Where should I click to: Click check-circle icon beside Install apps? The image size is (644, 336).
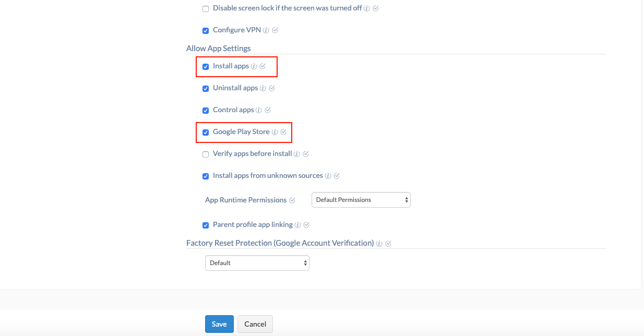(263, 66)
